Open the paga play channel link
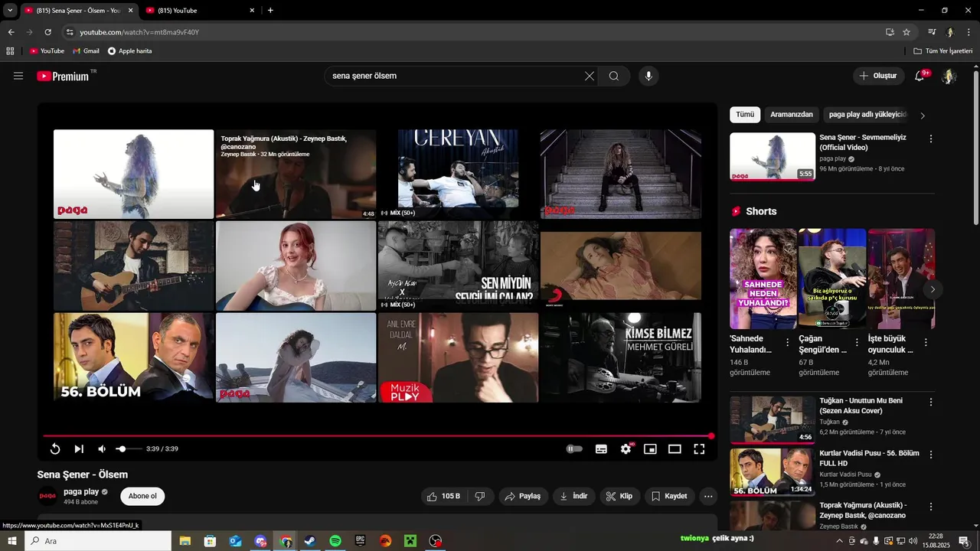The height and width of the screenshot is (551, 980). click(x=81, y=491)
